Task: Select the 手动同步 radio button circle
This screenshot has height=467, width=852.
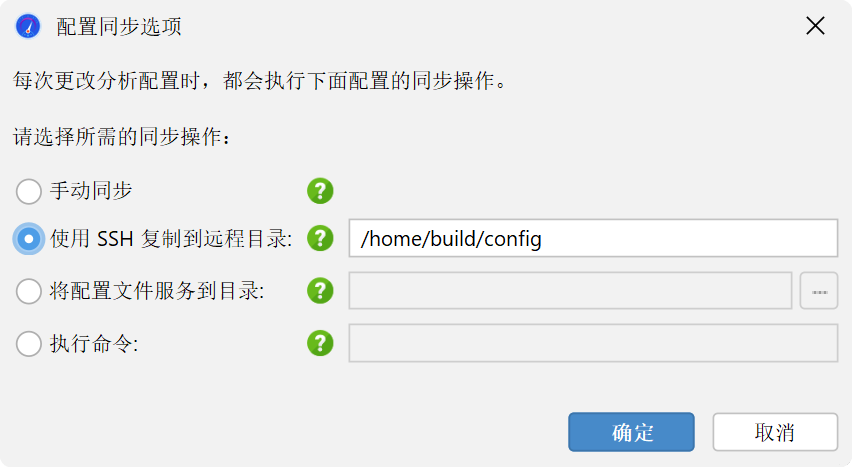Action: 29,191
